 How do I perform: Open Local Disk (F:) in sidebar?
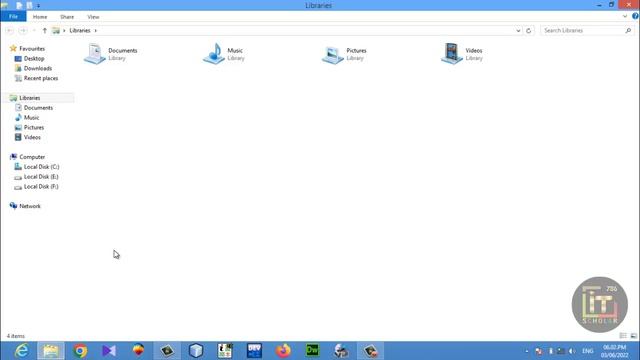(41, 186)
